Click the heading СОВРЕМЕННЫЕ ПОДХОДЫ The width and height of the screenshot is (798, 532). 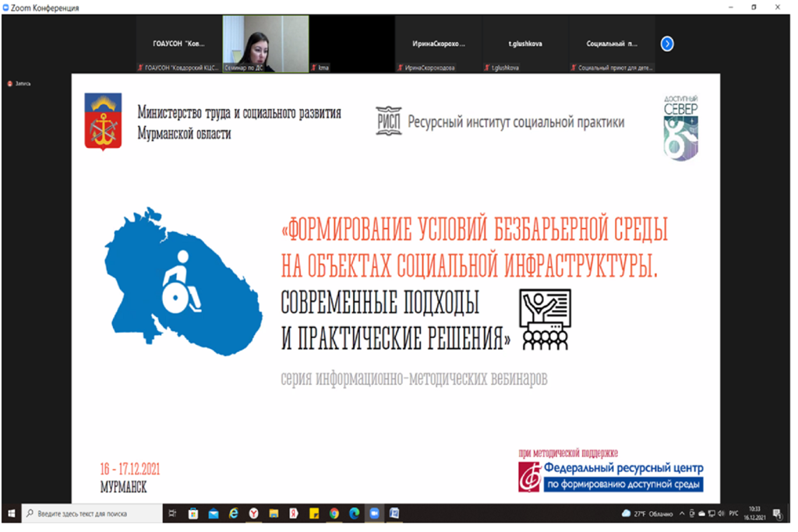coord(380,303)
